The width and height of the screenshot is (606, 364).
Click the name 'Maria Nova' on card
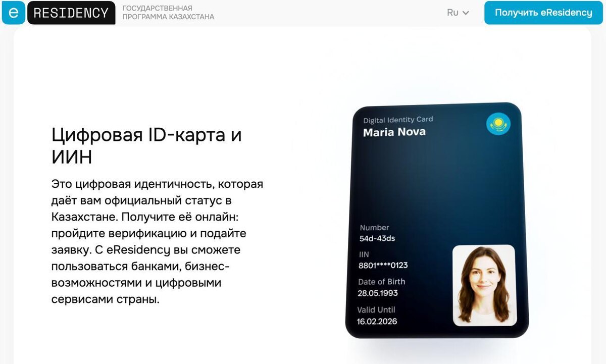tap(394, 132)
